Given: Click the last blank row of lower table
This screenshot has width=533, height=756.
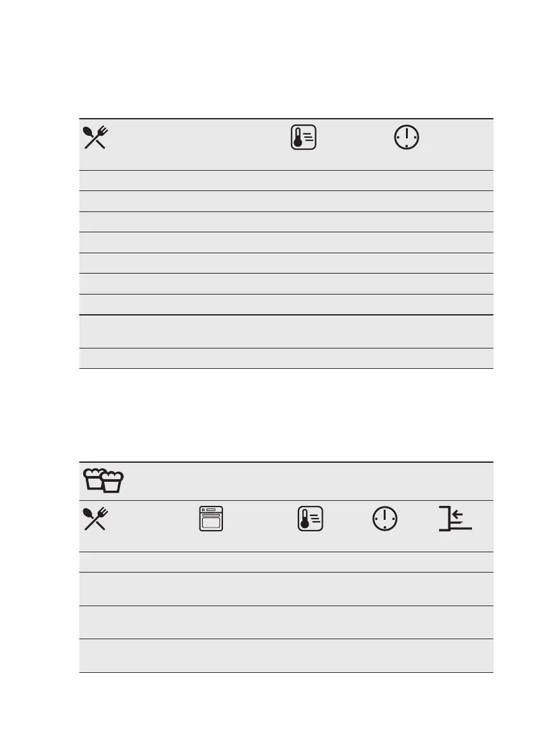Looking at the screenshot, I should pyautogui.click(x=286, y=656).
